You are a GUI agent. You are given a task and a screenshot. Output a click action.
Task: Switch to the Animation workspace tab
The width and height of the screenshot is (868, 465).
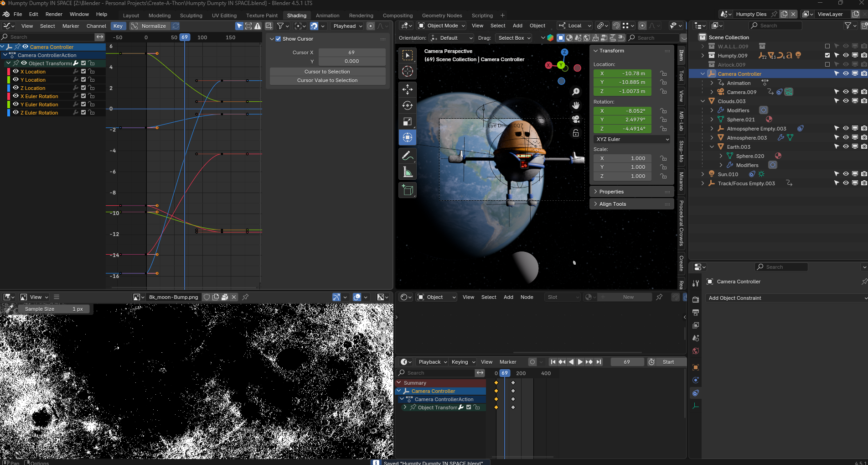pos(327,16)
